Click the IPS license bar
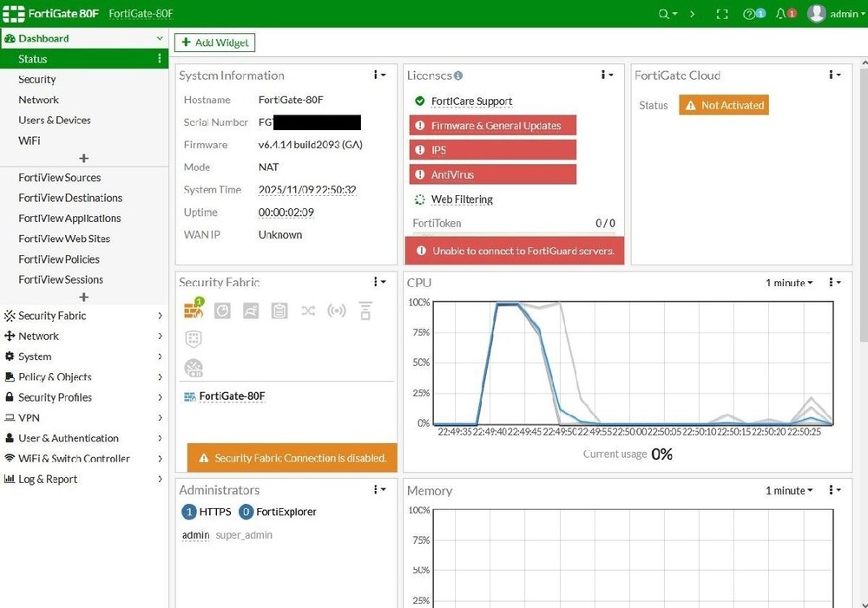Viewport: 868px width, 608px height. (x=493, y=150)
